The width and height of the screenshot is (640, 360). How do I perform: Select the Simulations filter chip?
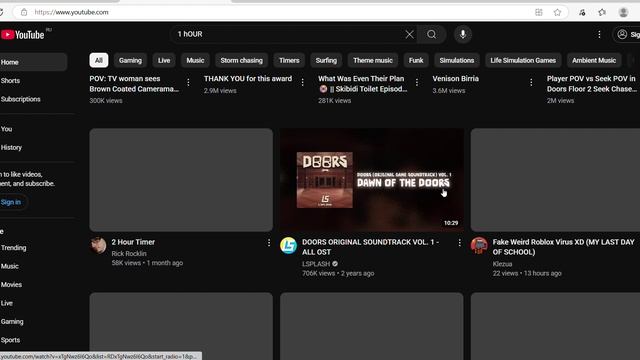pyautogui.click(x=457, y=60)
